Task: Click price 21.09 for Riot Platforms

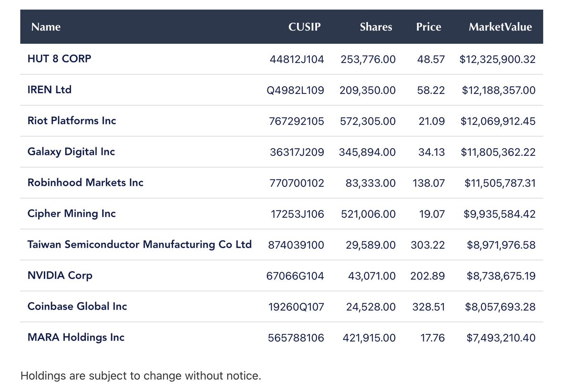Action: coord(432,121)
